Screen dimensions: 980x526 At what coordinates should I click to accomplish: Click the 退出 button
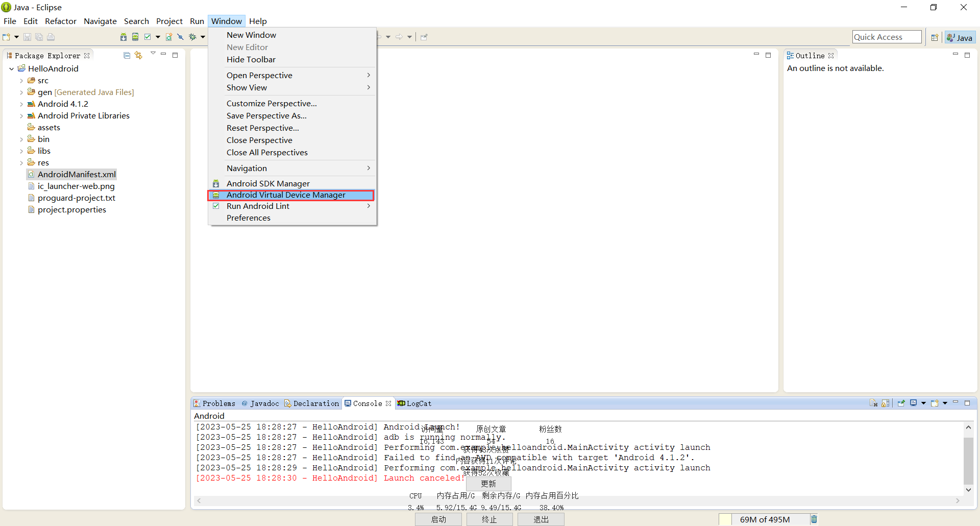coord(541,519)
